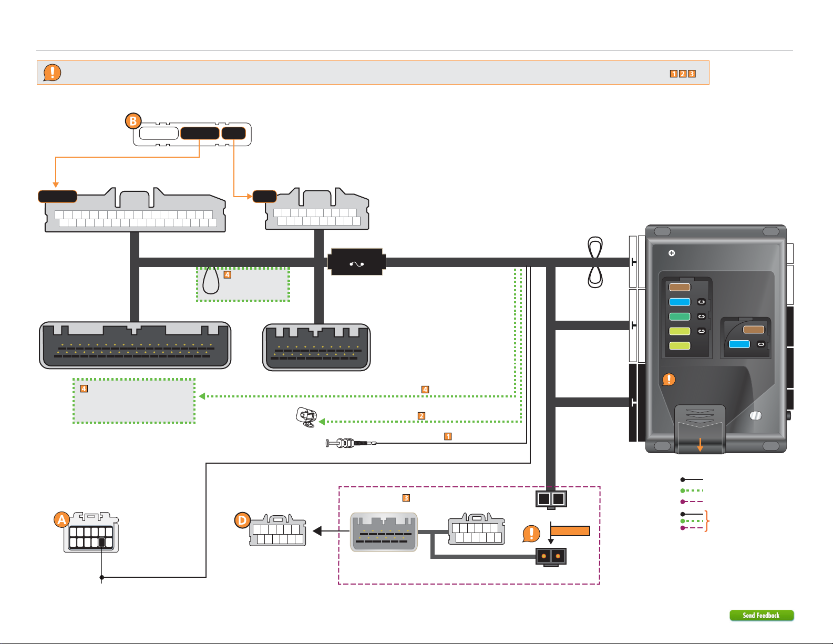Click the inline fuse holder on main harness

click(357, 262)
